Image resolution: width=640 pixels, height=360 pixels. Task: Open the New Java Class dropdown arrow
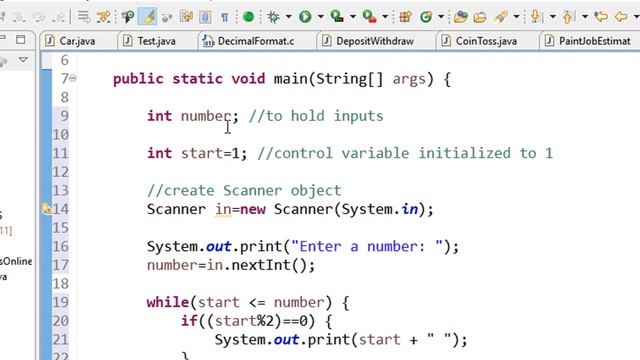click(x=441, y=17)
